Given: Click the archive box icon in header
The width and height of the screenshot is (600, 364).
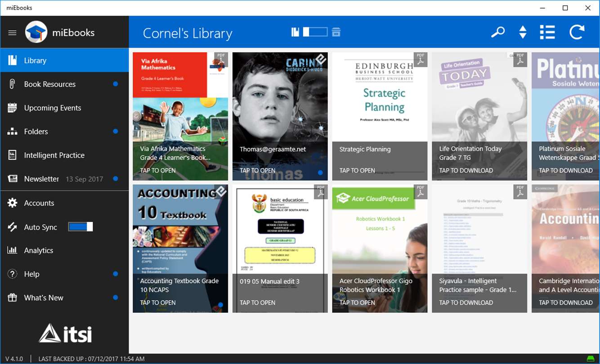Looking at the screenshot, I should [x=336, y=32].
